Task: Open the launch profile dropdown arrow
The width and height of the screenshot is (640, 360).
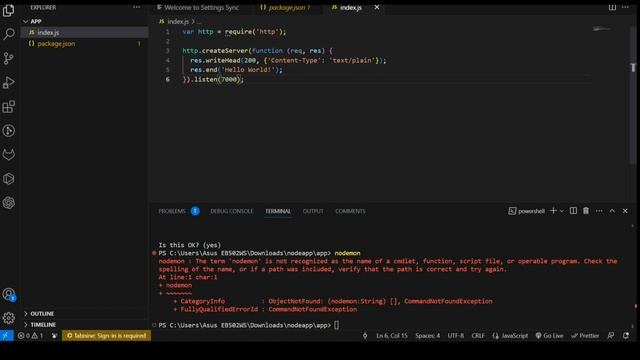Action: (562, 211)
